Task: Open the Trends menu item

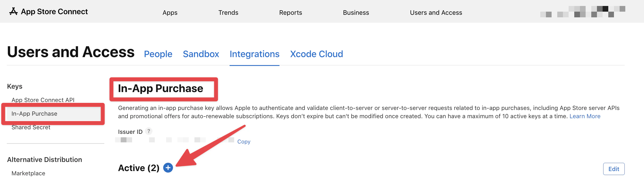Action: tap(228, 13)
